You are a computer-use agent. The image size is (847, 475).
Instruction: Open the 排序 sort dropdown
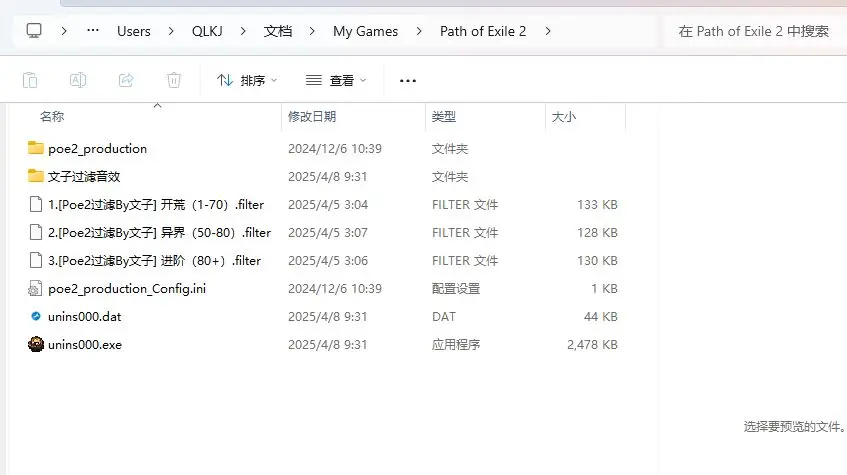tap(247, 80)
